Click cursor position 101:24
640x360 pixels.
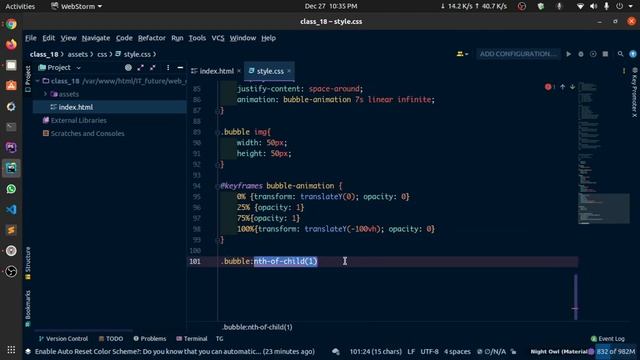coord(376,351)
